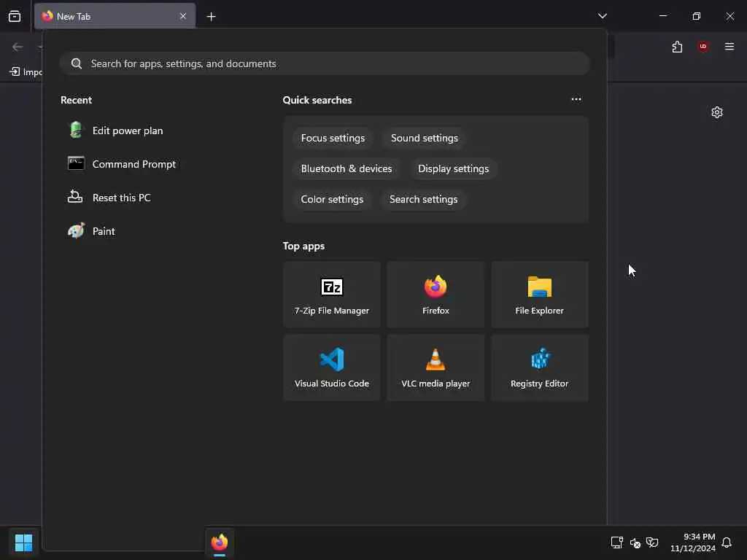The image size is (747, 560).
Task: Click the Firefox back arrow
Action: click(x=18, y=47)
